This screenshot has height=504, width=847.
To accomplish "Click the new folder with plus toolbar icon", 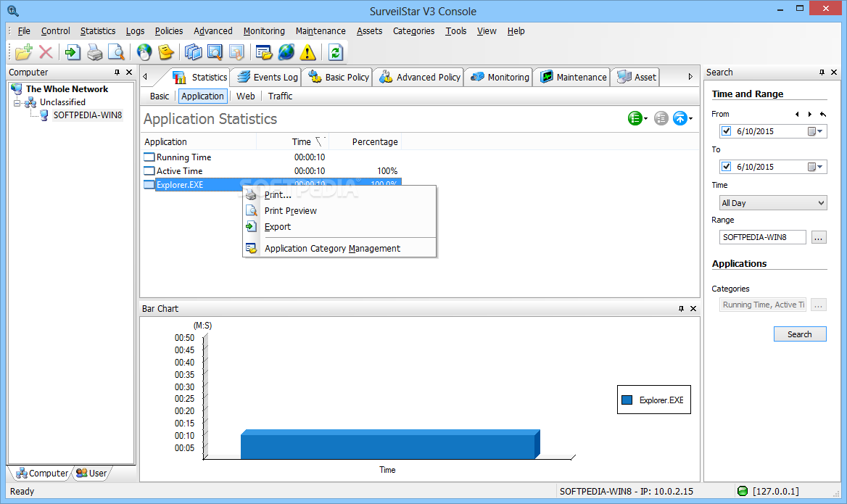I will coord(24,52).
